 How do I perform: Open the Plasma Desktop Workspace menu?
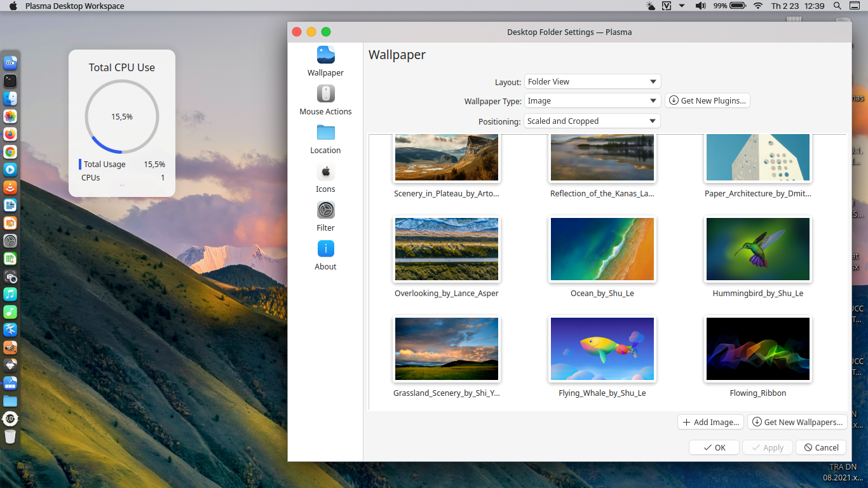coord(75,6)
